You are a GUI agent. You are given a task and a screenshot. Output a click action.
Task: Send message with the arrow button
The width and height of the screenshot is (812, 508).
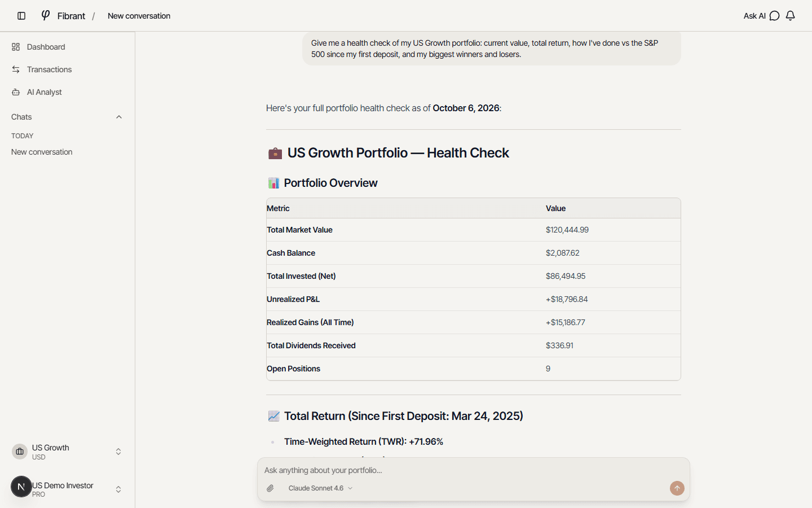coord(677,488)
